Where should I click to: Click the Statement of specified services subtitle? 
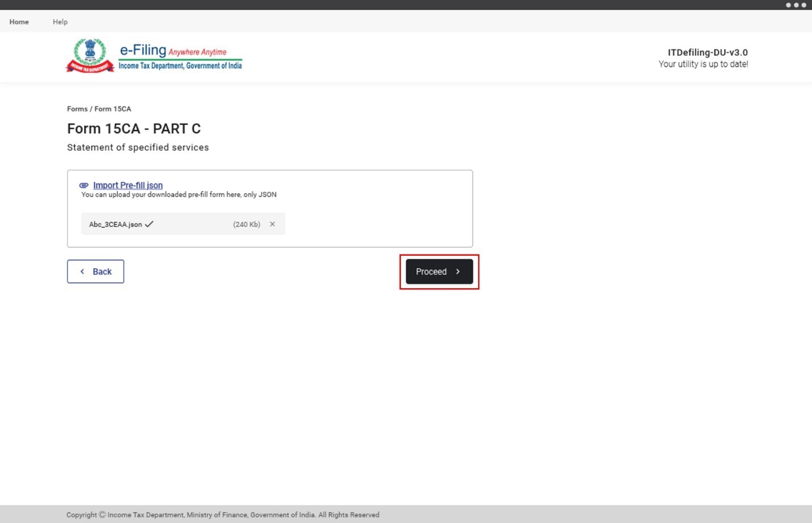138,147
